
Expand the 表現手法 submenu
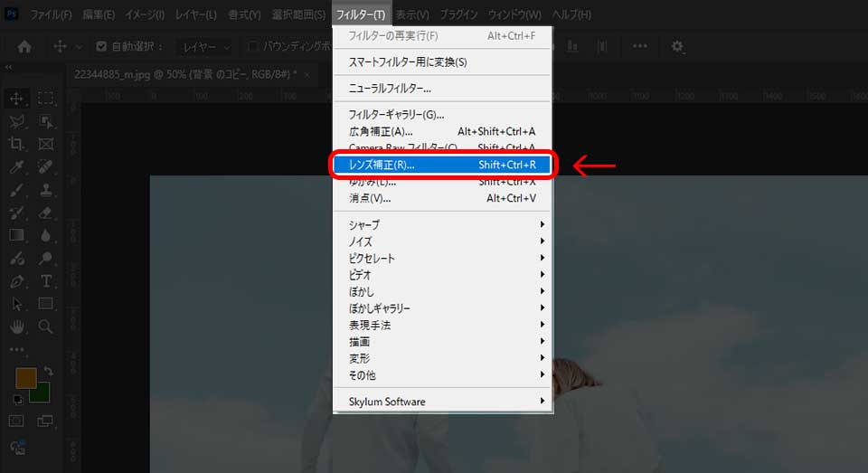click(442, 325)
